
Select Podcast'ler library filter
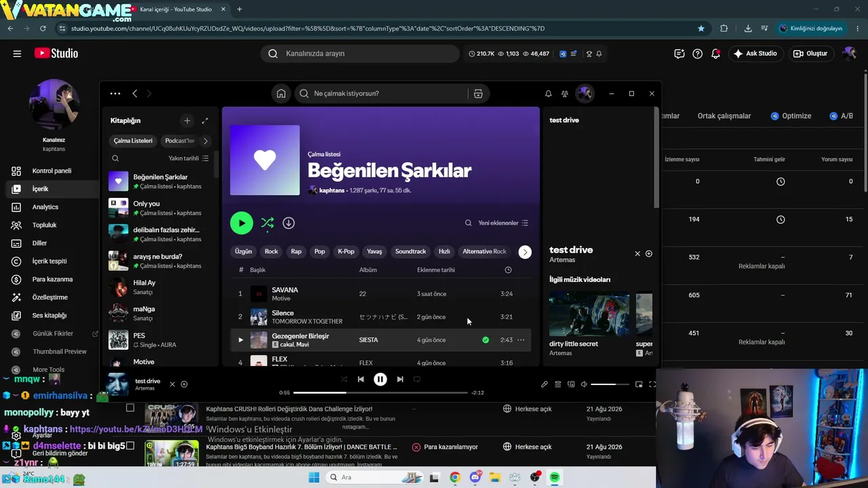(x=180, y=141)
